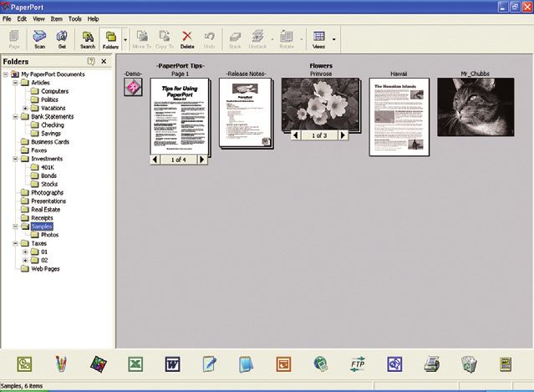The image size is (534, 392).
Task: Click the Unstack toolbar icon
Action: pyautogui.click(x=257, y=39)
